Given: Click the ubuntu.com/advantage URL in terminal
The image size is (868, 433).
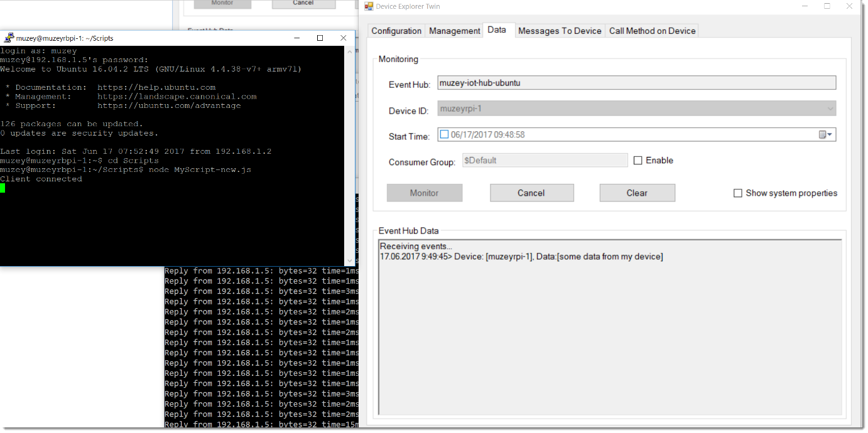Looking at the screenshot, I should click(x=169, y=105).
